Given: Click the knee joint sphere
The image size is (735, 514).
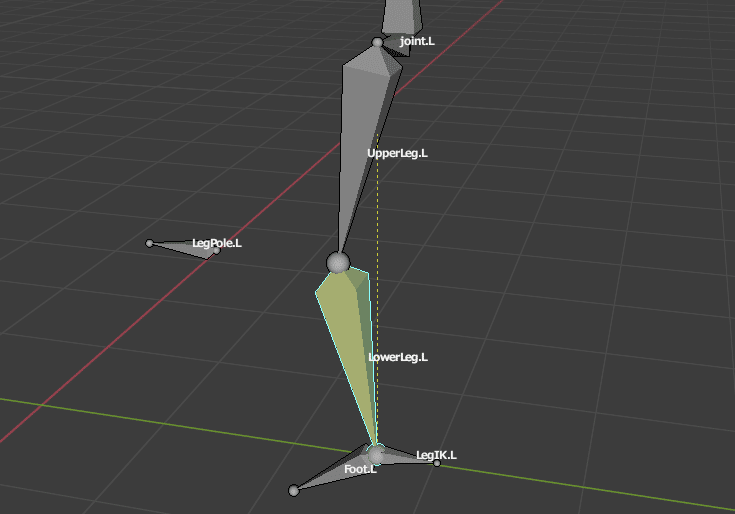Looking at the screenshot, I should tap(338, 262).
